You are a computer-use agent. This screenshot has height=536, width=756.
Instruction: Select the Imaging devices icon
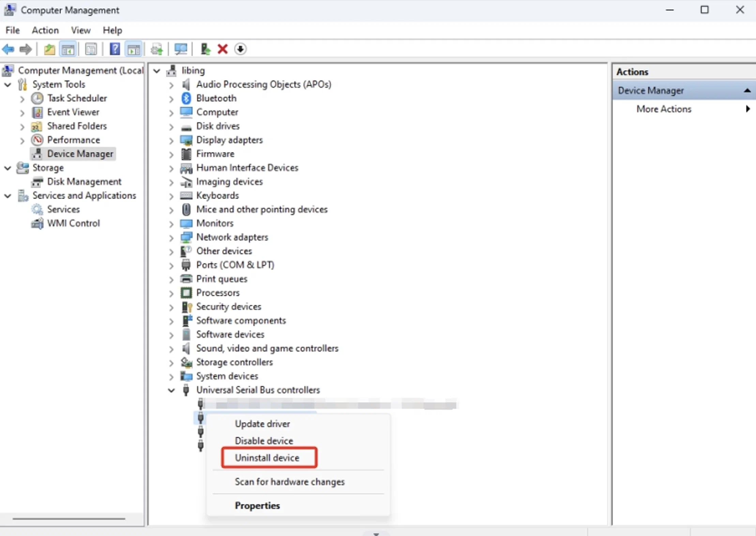coord(186,182)
